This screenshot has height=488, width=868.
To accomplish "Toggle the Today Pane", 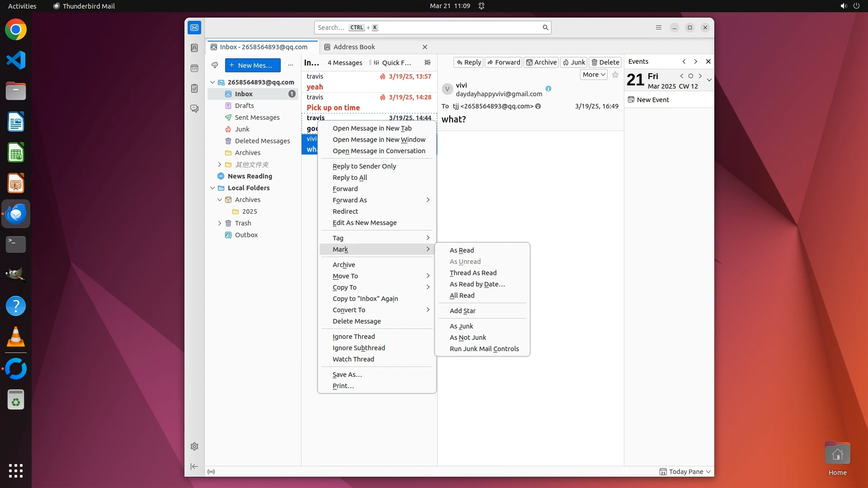I will pos(685,472).
